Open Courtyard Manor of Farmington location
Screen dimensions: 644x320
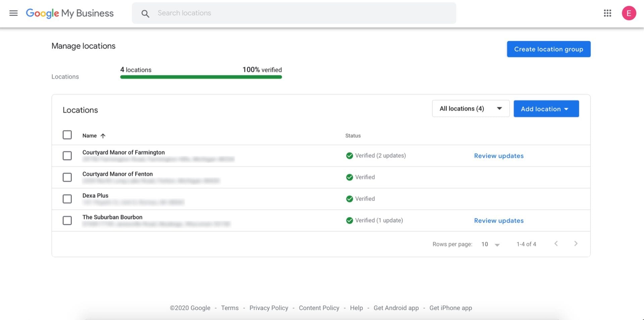coord(123,152)
